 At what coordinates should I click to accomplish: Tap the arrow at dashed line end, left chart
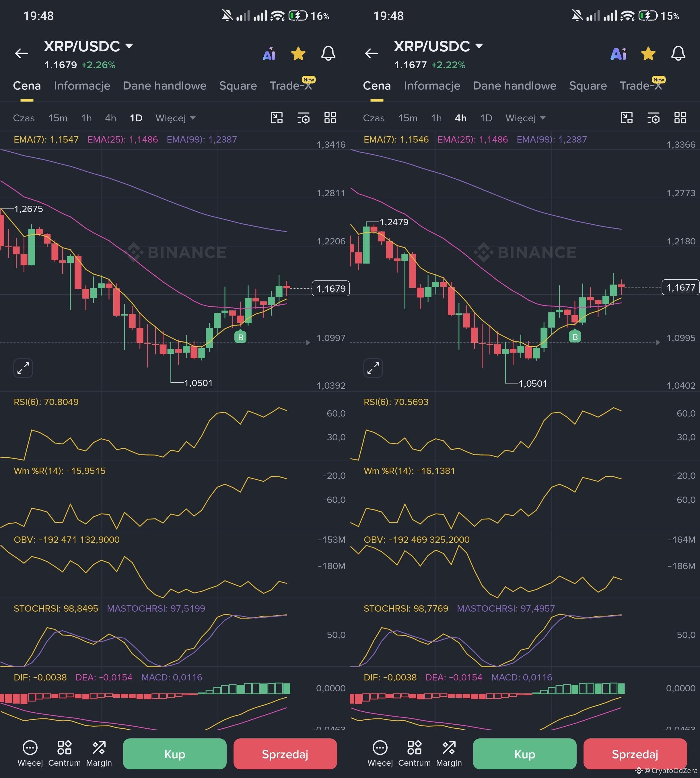[308, 342]
